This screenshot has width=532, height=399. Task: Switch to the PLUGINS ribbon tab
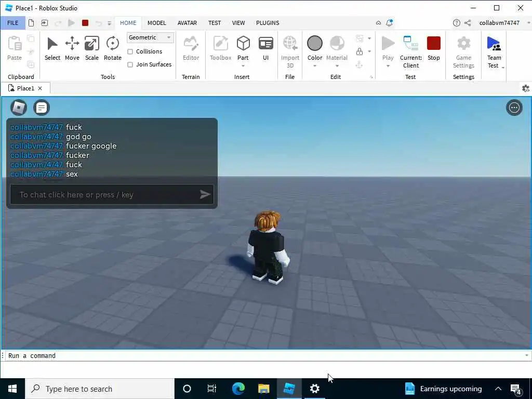tap(268, 23)
